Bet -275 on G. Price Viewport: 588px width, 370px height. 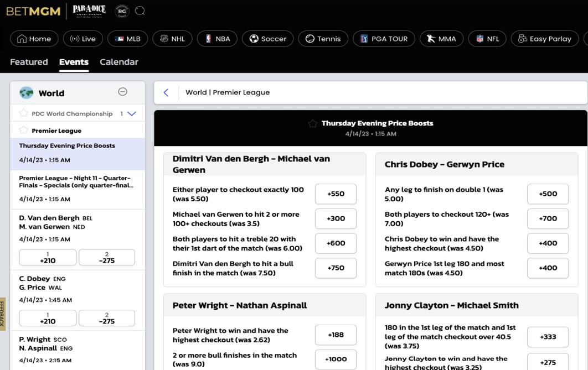coord(107,318)
